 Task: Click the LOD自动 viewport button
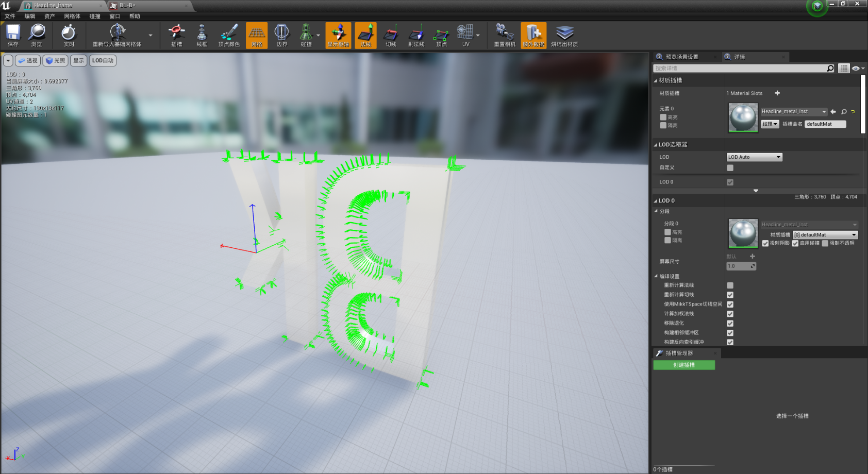tap(103, 61)
